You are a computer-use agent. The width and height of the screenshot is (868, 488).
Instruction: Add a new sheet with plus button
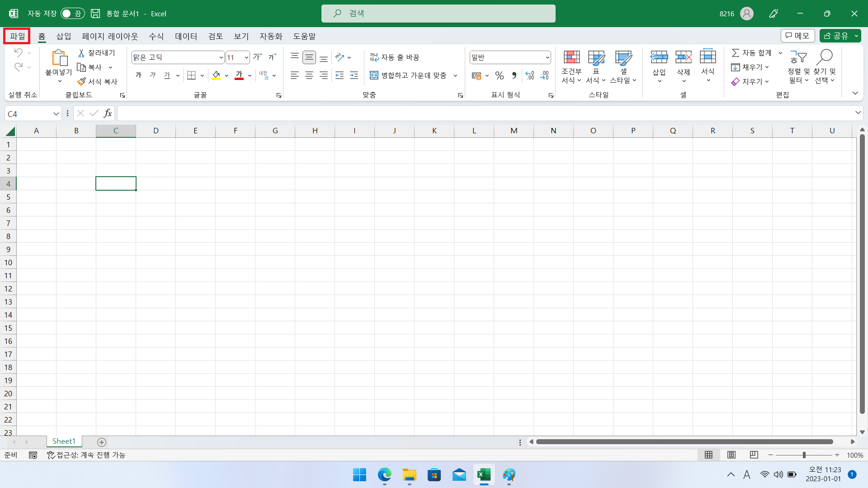102,442
